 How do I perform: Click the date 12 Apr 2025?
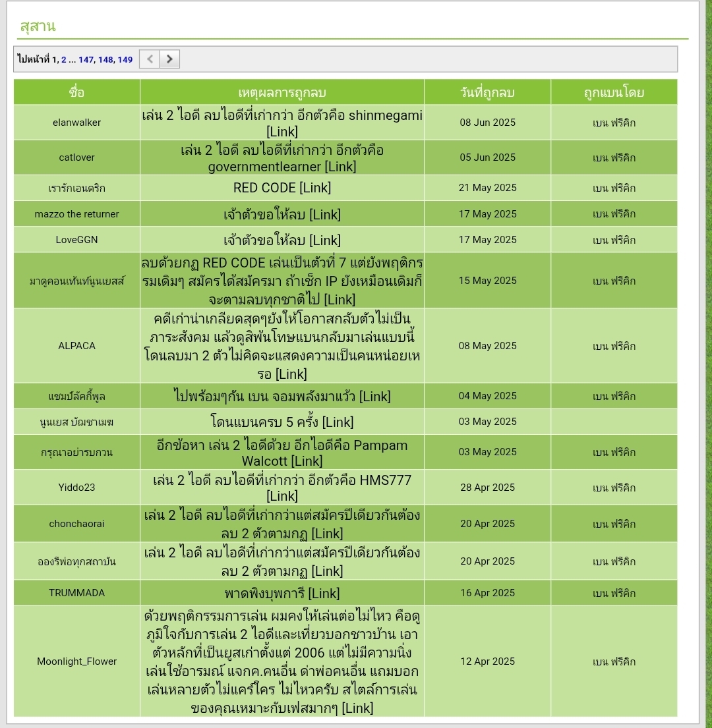[x=488, y=661]
